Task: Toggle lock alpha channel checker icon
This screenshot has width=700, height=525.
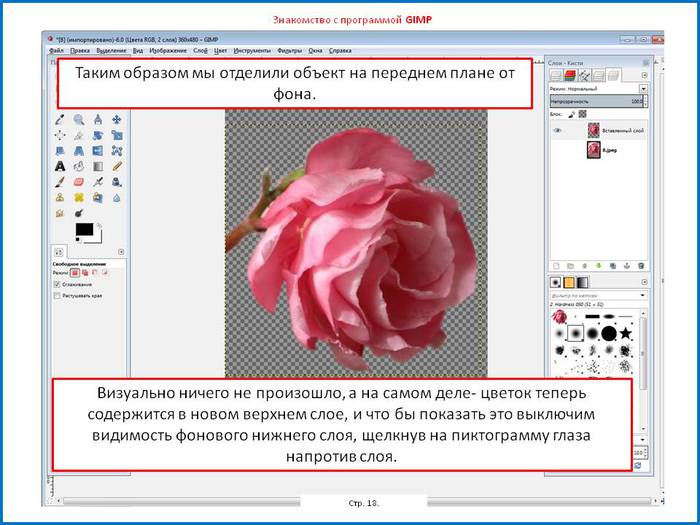Action: coord(582,114)
